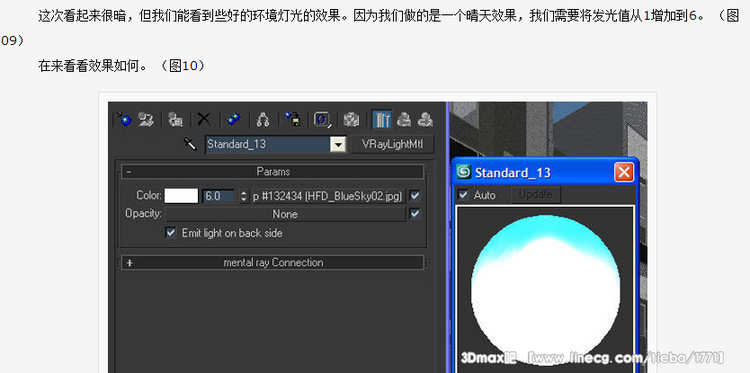Open the Material ID Channel flyout

(x=322, y=119)
